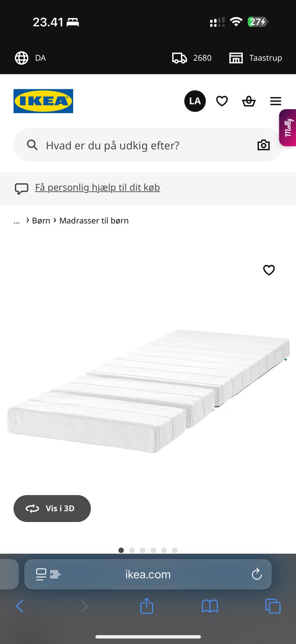The height and width of the screenshot is (644, 296).
Task: Change delivery postcode 2680
Action: (x=192, y=58)
